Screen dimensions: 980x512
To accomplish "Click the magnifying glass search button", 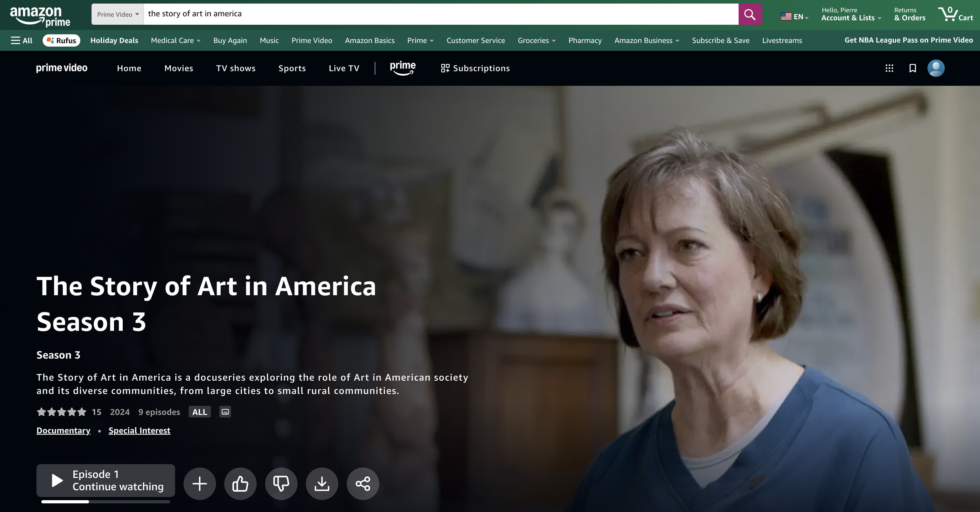I will point(750,15).
